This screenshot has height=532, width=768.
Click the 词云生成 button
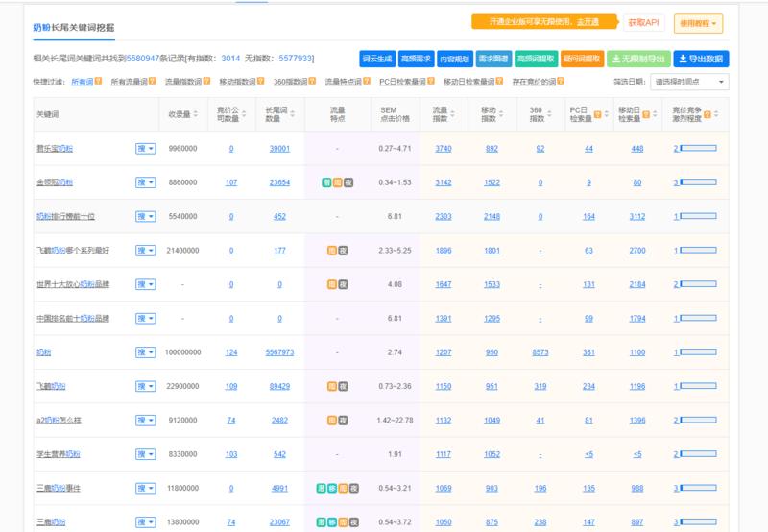click(377, 59)
